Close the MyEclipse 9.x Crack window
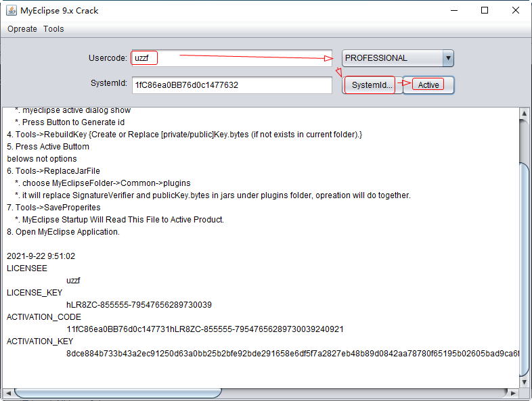Viewport: 532px width, 401px height. pyautogui.click(x=516, y=11)
